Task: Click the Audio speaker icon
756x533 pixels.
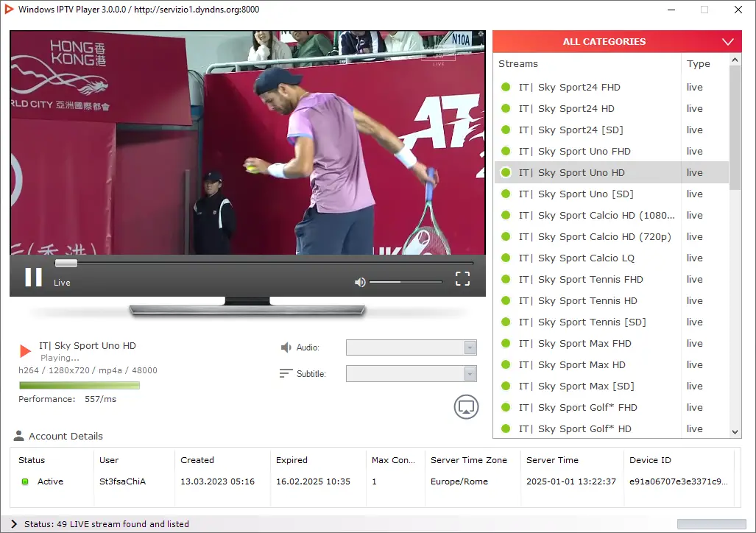Action: pos(286,347)
